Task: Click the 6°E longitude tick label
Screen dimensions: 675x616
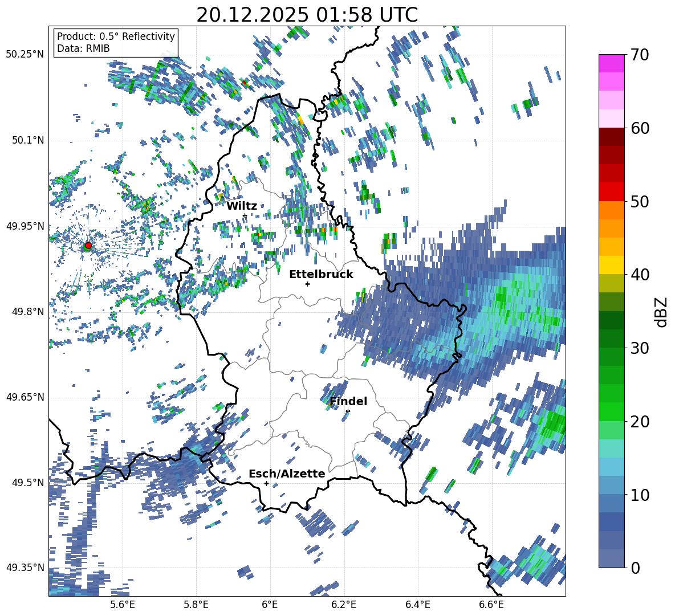Action: coord(270,605)
